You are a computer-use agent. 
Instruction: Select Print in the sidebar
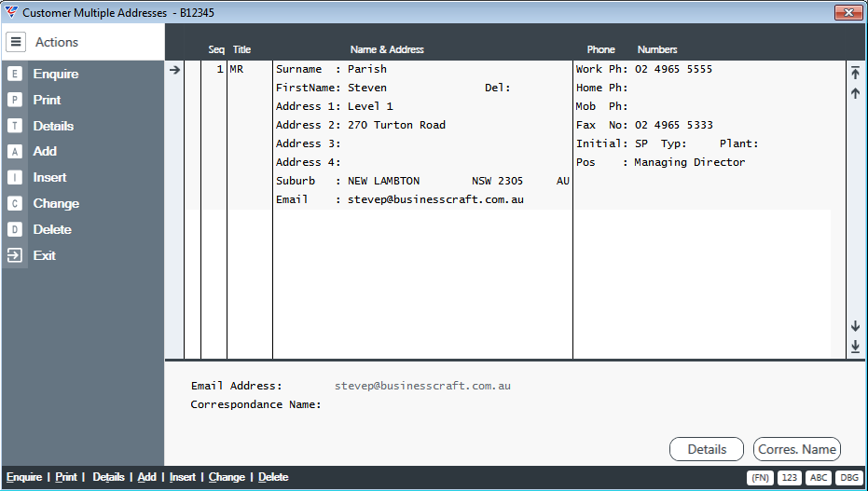pos(47,100)
